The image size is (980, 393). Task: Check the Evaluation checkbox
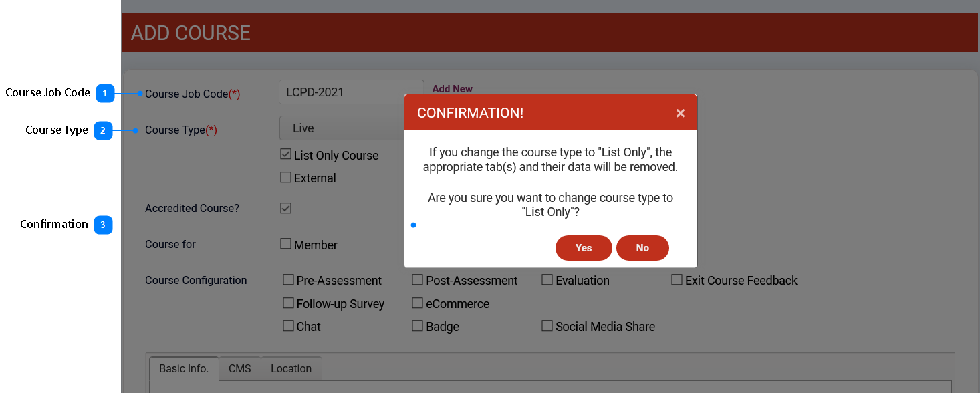[x=547, y=280]
